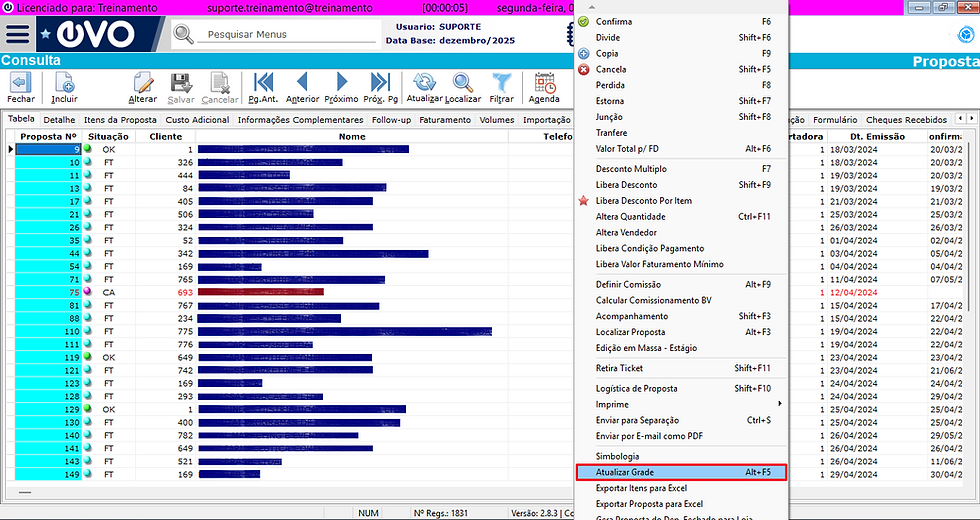Go to previous page with Pg.Ant.
The image size is (980, 520).
click(x=263, y=88)
